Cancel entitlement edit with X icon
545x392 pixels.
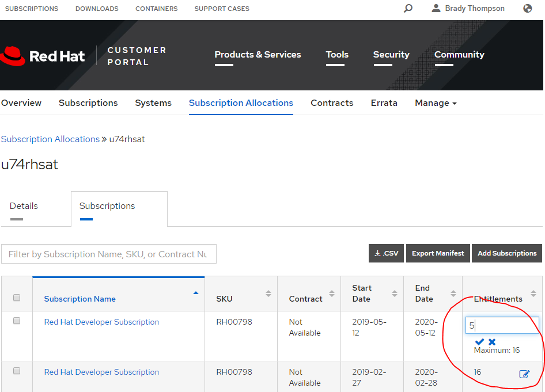coord(492,341)
